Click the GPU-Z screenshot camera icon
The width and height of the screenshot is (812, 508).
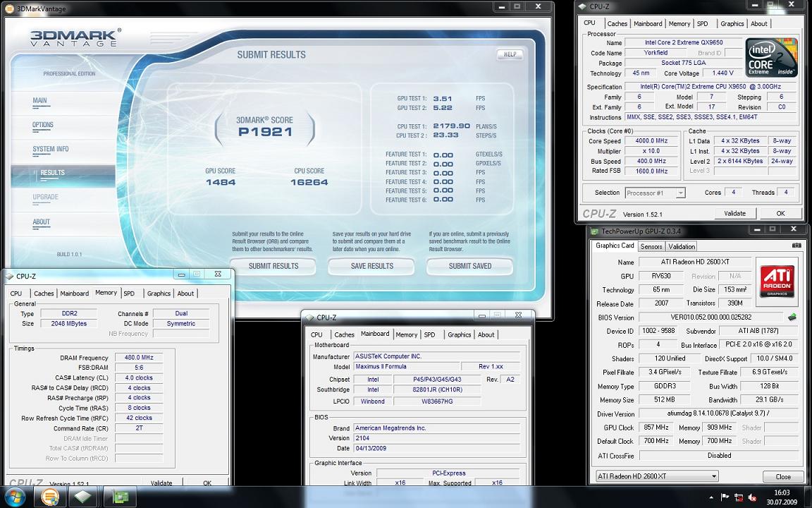pyautogui.click(x=797, y=246)
